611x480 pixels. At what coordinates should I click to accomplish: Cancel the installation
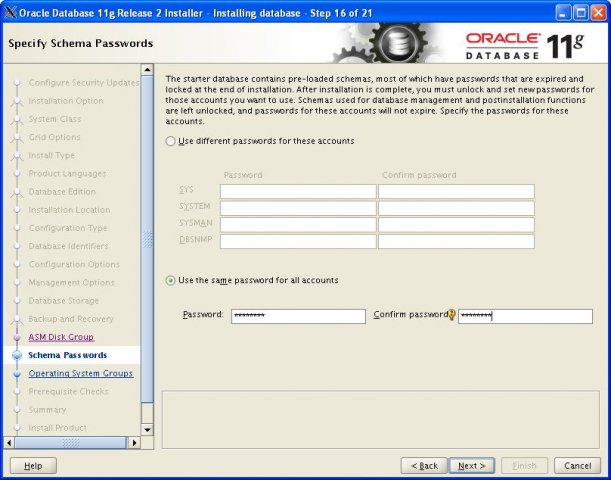pos(577,466)
